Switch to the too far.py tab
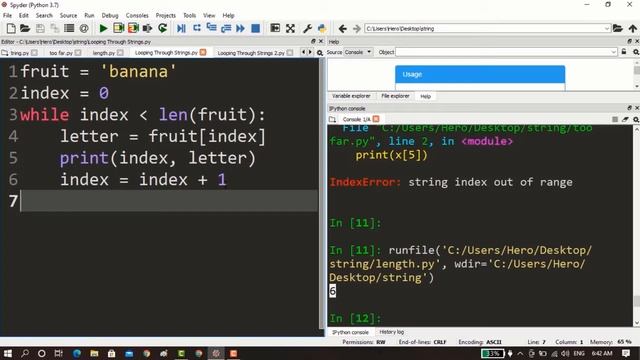 (x=61, y=53)
